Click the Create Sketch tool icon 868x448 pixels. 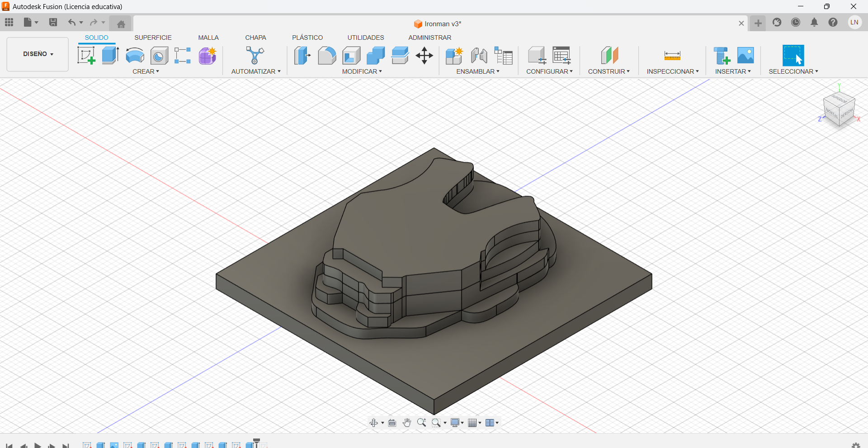(86, 56)
